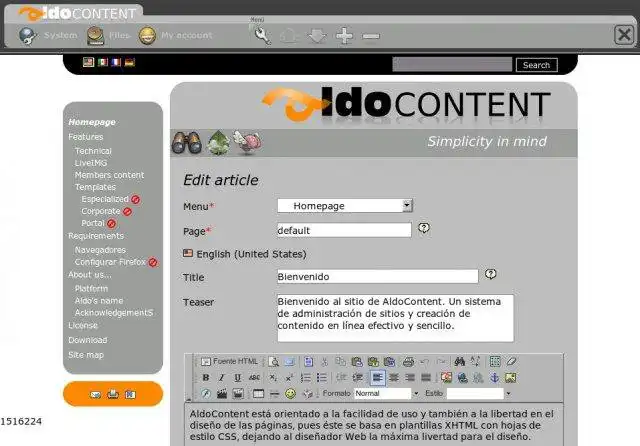Click red icon next to Especialized
640x446 pixels.
pyautogui.click(x=136, y=200)
